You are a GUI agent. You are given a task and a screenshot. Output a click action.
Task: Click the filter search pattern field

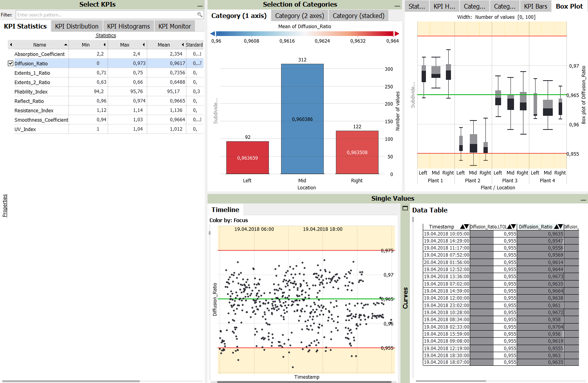point(106,15)
